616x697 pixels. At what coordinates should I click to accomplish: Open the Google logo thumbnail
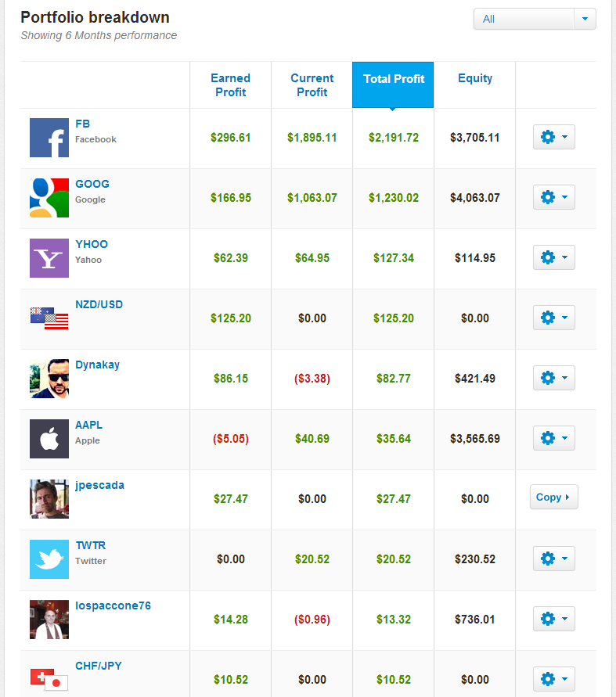click(49, 198)
